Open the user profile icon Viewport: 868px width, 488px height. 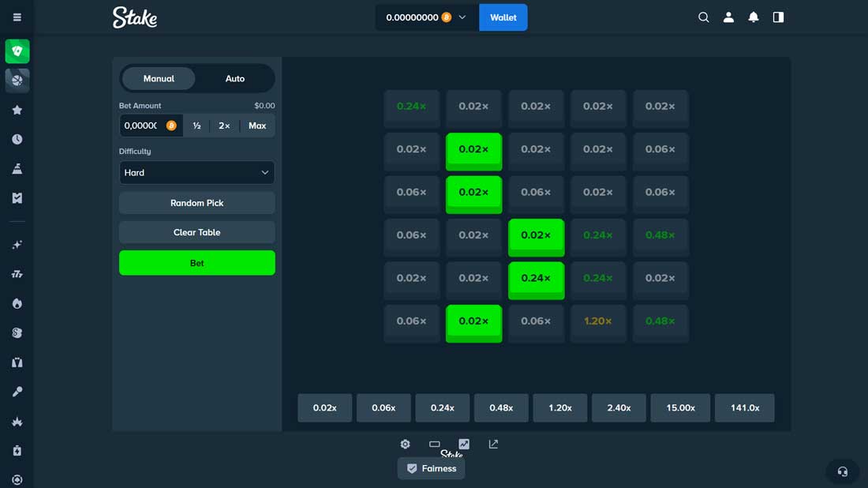pyautogui.click(x=729, y=17)
